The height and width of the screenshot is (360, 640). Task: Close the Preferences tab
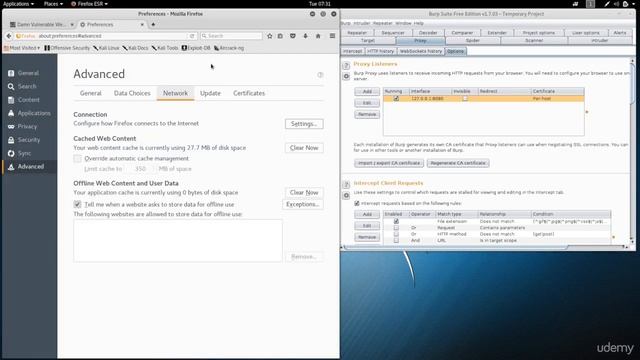point(142,24)
